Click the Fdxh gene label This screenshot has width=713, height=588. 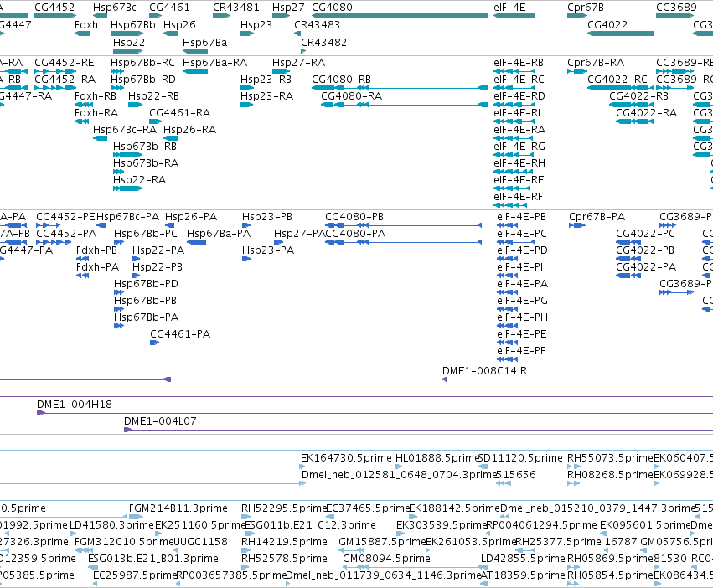(x=86, y=24)
